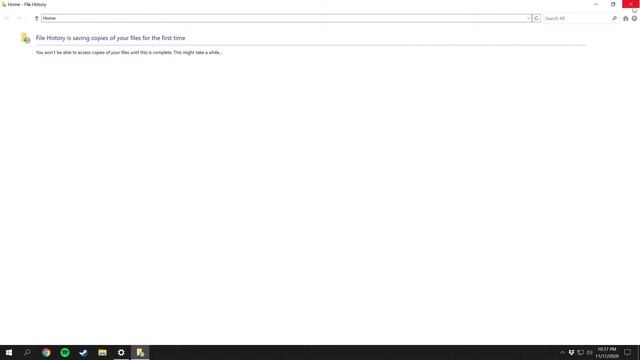Viewport: 640px width, 360px height.
Task: Go up one level with the up arrow
Action: (36, 18)
